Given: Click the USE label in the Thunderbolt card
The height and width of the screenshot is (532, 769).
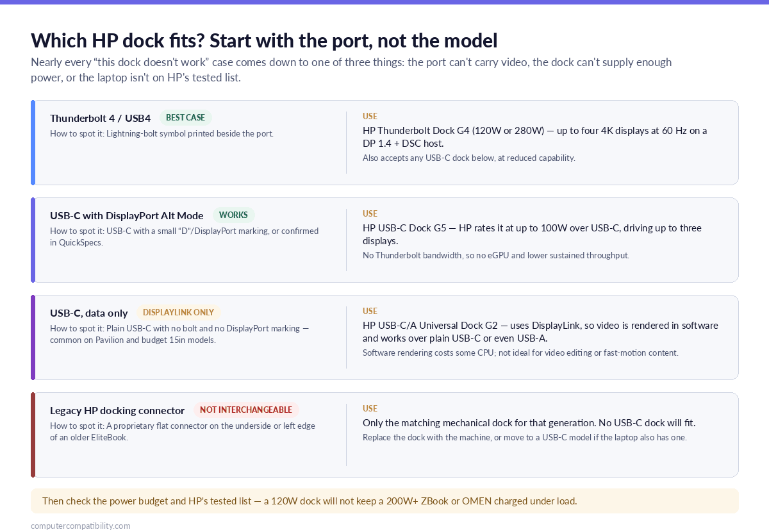Looking at the screenshot, I should [x=370, y=117].
